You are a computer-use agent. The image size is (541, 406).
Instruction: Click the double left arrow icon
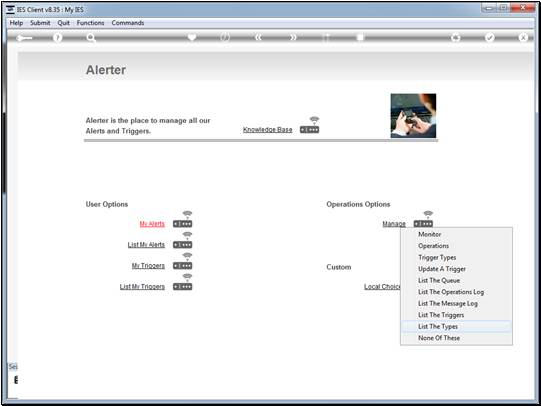(x=258, y=37)
